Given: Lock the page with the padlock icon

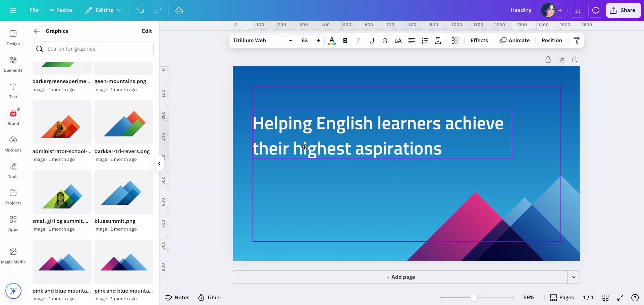Looking at the screenshot, I should pyautogui.click(x=548, y=60).
